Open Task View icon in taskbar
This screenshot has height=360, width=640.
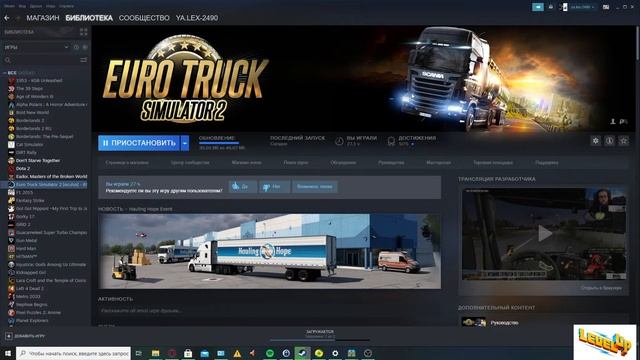pos(139,353)
